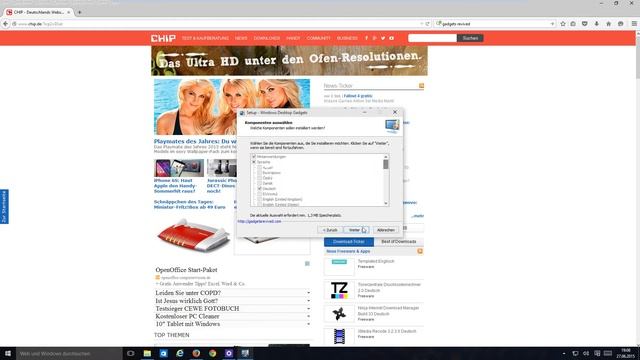This screenshot has height=360, width=640.
Task: Open the TZ download entry thumbnail
Action: pos(339,290)
